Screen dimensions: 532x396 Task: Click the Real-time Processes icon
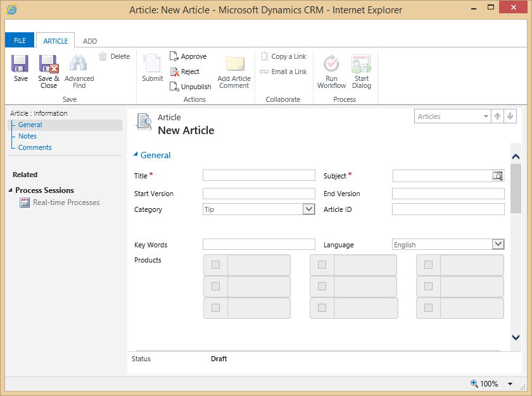(25, 202)
